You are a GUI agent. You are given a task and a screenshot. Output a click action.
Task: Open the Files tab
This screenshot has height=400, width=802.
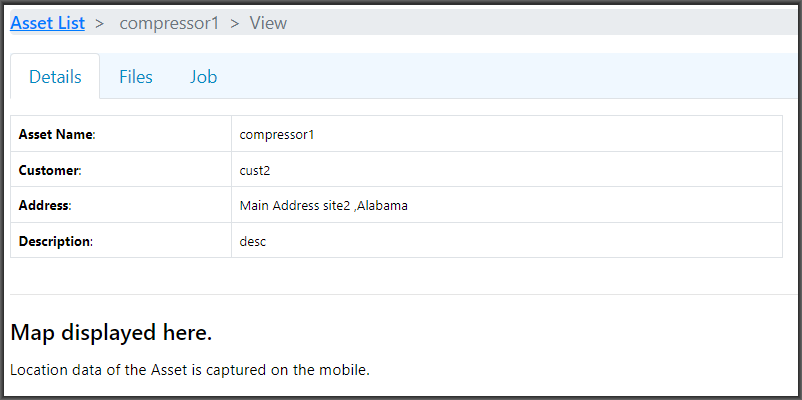(136, 77)
